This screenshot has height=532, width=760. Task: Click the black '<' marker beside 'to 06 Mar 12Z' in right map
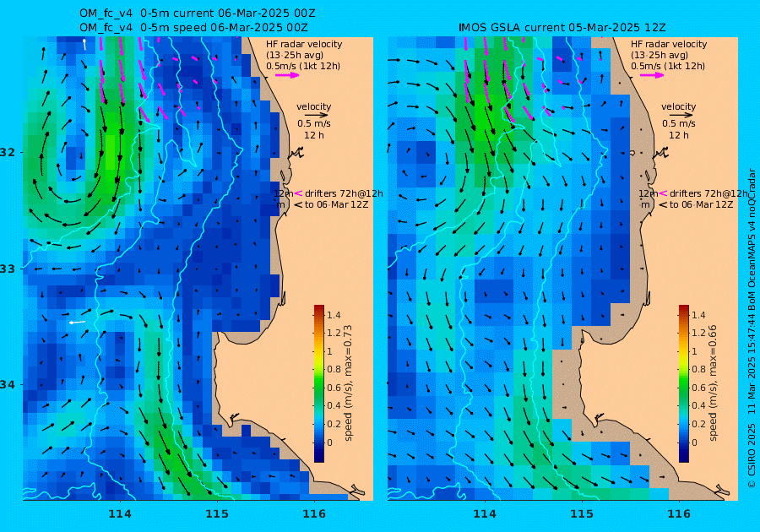tap(663, 205)
